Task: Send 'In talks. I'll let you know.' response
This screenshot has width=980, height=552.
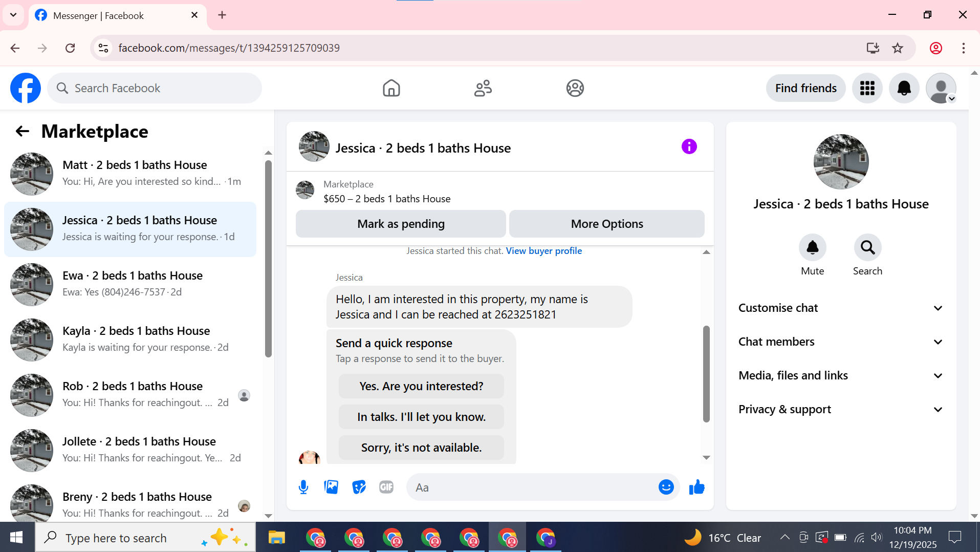Action: point(421,417)
